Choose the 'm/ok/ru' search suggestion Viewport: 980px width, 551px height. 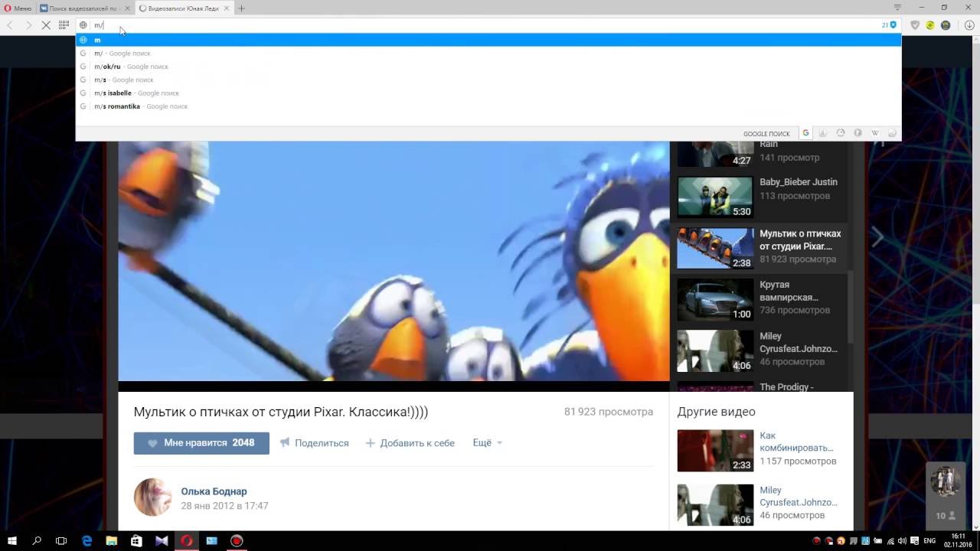(x=488, y=67)
